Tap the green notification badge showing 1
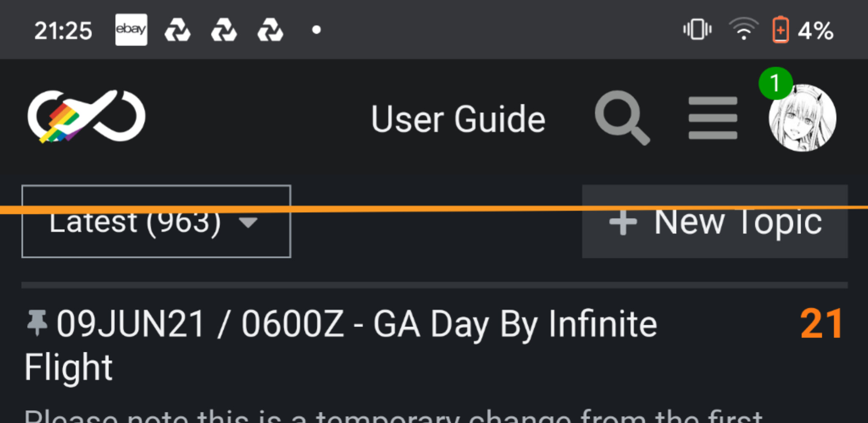The image size is (868, 423). point(775,83)
